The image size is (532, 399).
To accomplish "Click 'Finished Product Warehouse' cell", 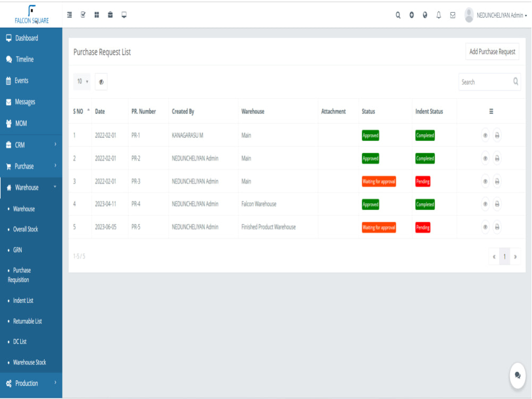I will click(x=268, y=227).
